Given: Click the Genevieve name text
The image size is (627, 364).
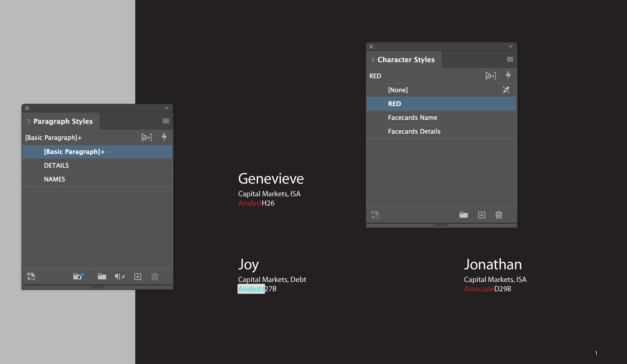Looking at the screenshot, I should tap(271, 179).
